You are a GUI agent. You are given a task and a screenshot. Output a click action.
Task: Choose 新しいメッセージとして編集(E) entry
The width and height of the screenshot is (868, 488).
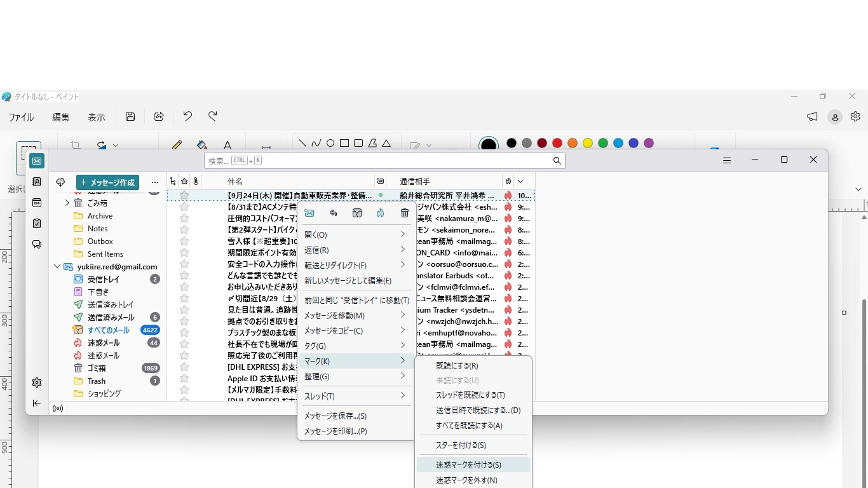[x=356, y=281]
